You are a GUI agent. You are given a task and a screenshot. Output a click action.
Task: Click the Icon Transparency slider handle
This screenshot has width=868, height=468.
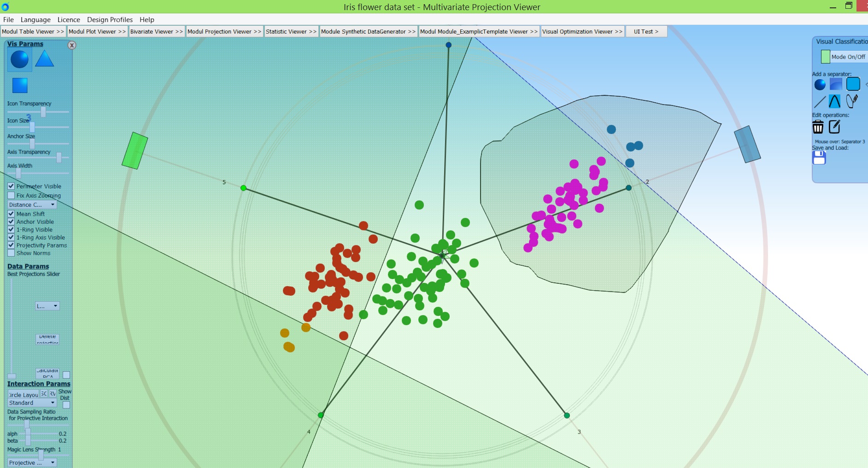pyautogui.click(x=43, y=112)
